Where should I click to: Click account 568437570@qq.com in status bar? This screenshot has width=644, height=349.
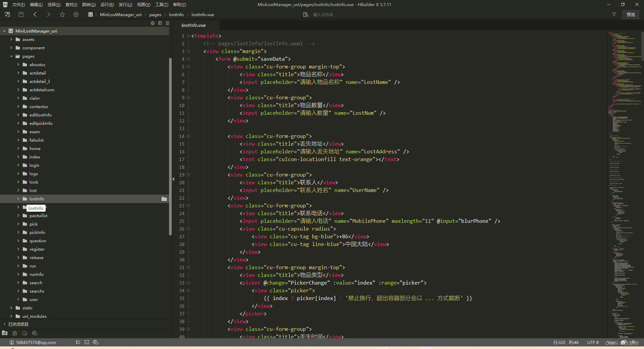pos(36,343)
